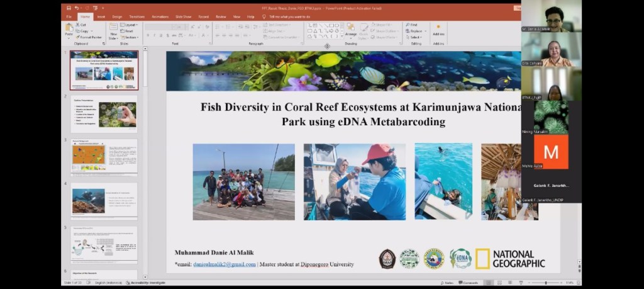The height and width of the screenshot is (289, 644).
Task: Toggle the Notes pane in status bar
Action: (x=447, y=283)
